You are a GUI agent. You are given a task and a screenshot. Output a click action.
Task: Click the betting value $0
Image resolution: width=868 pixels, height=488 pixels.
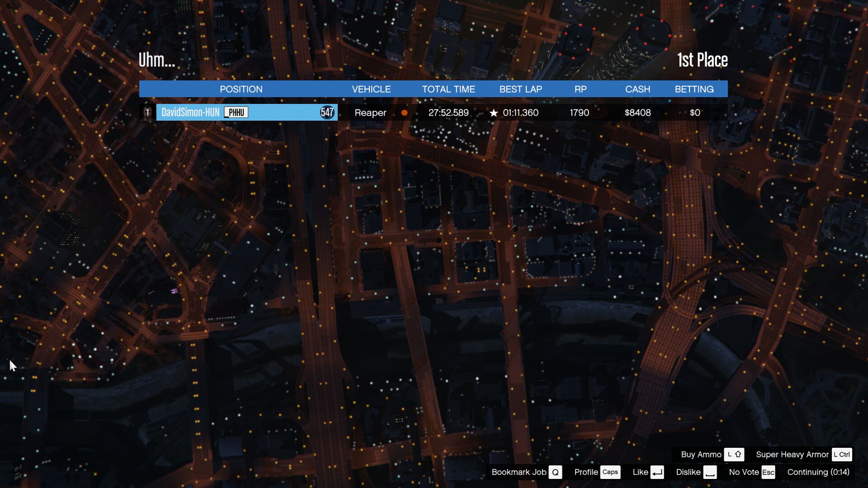click(x=695, y=113)
